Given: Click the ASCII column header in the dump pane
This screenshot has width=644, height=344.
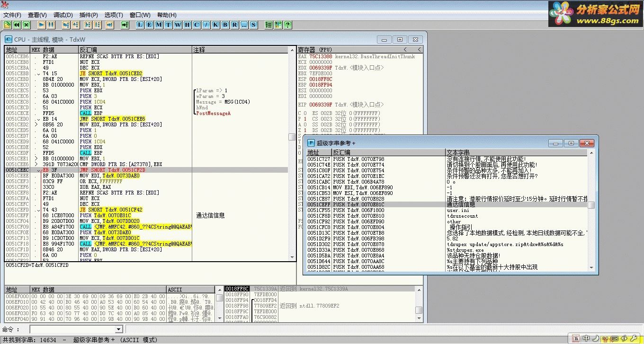Looking at the screenshot, I should tap(191, 290).
